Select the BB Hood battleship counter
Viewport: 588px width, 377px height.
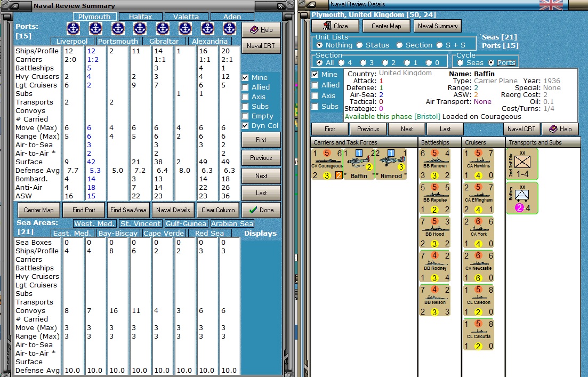434,232
